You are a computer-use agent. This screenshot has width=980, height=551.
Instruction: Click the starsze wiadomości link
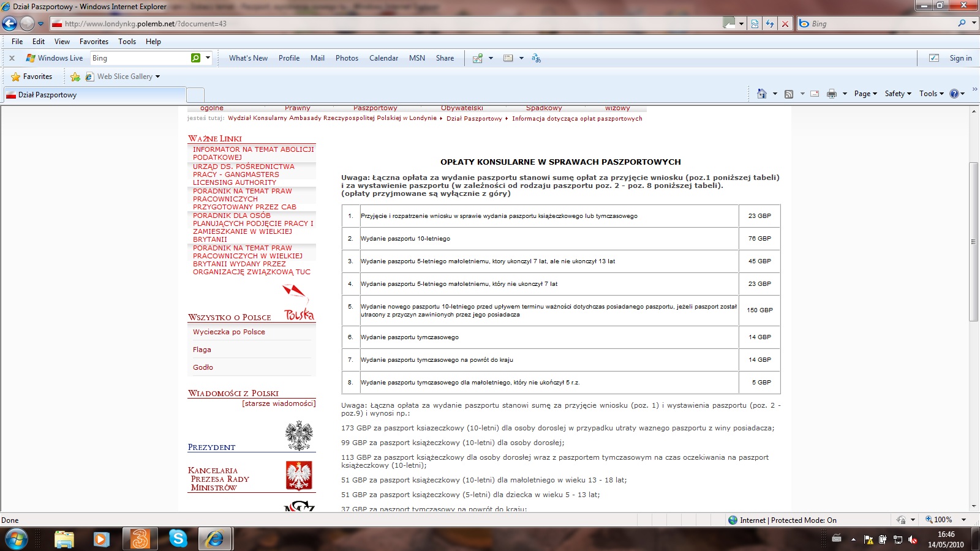click(279, 403)
